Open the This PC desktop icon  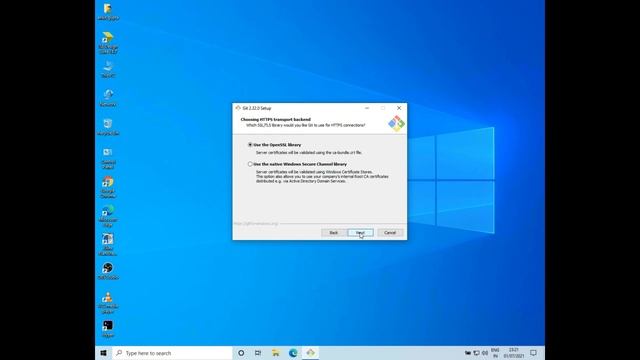[x=108, y=69]
